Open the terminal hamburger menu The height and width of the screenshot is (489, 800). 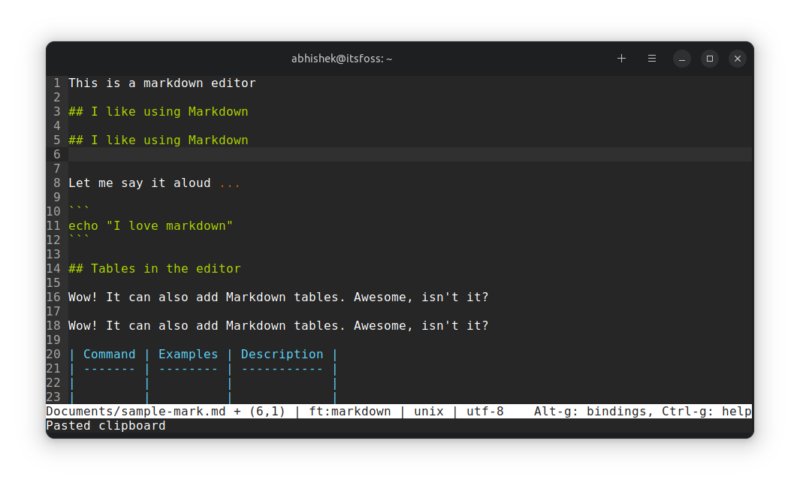[x=652, y=59]
